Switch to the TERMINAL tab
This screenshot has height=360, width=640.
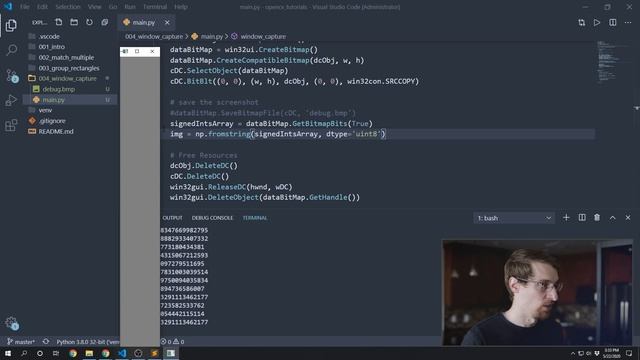pyautogui.click(x=255, y=218)
